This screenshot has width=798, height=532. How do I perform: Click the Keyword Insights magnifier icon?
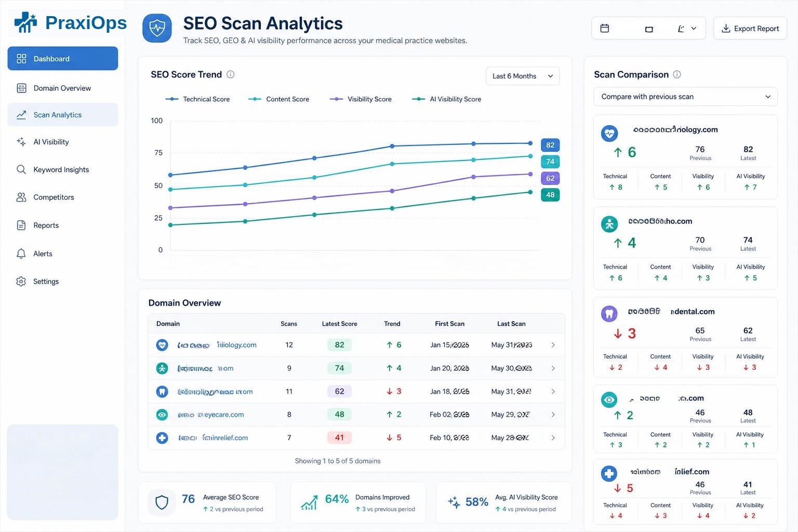(x=21, y=169)
